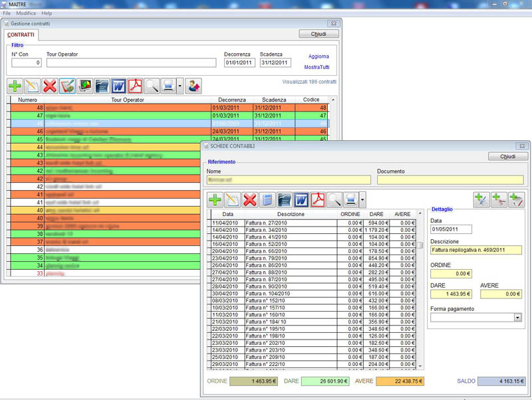Click red X delete icon in contracts toolbar
The height and width of the screenshot is (400, 532).
pos(50,86)
